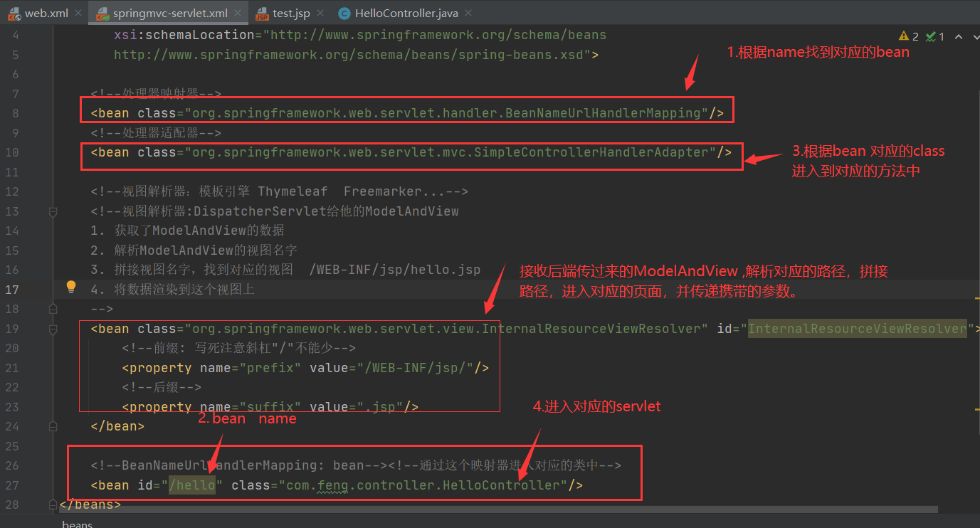Click the 获取了ModelAndView的数据 text on line 14
This screenshot has height=528, width=980.
[199, 231]
